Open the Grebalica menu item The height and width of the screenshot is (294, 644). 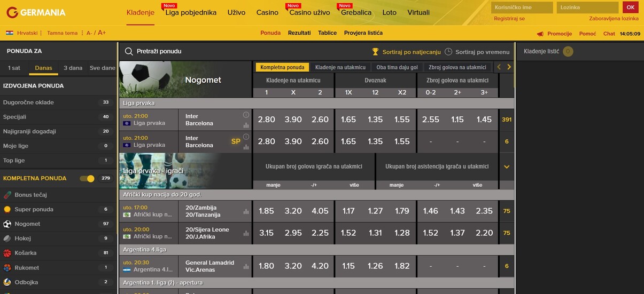(x=356, y=12)
